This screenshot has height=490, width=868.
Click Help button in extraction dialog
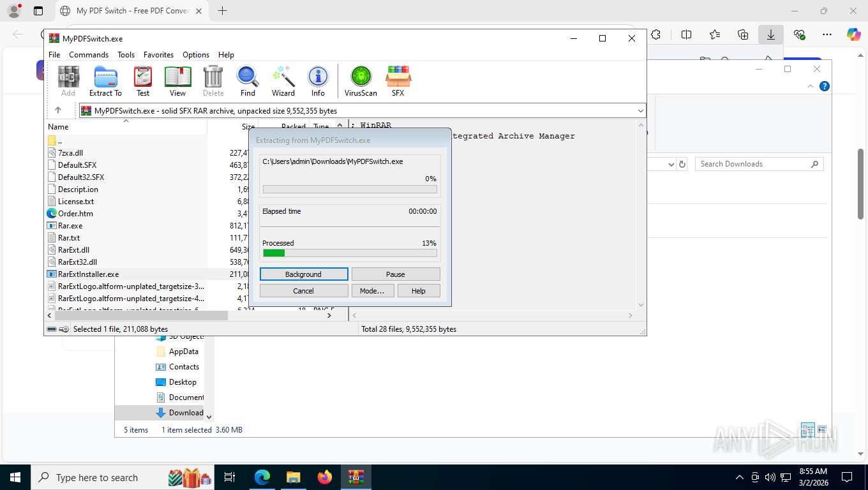point(419,291)
